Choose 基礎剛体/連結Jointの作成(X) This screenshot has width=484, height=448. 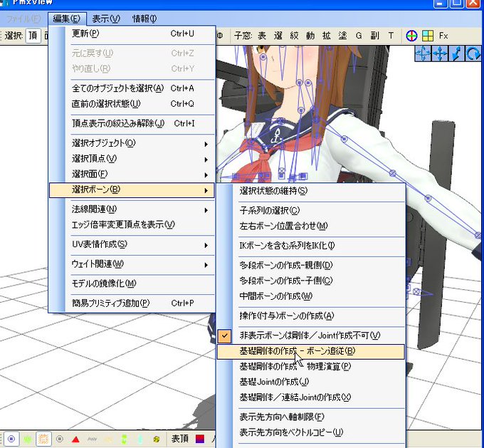click(311, 397)
